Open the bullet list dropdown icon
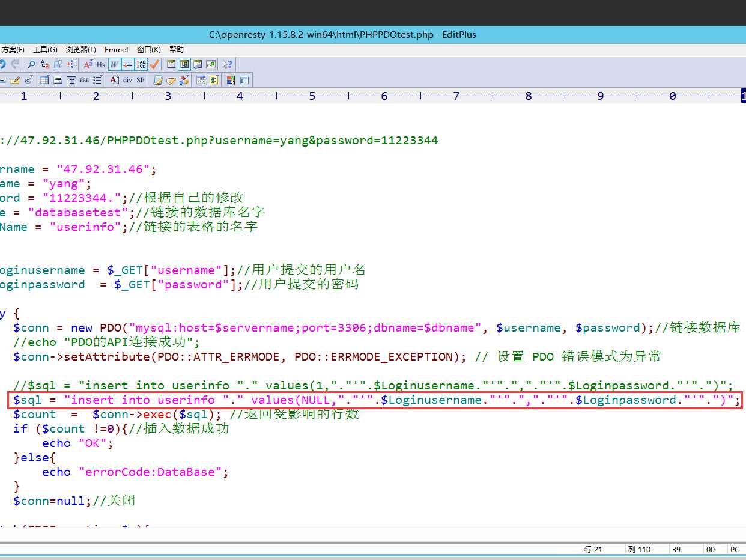Screen dimensions: 746x560 97,80
